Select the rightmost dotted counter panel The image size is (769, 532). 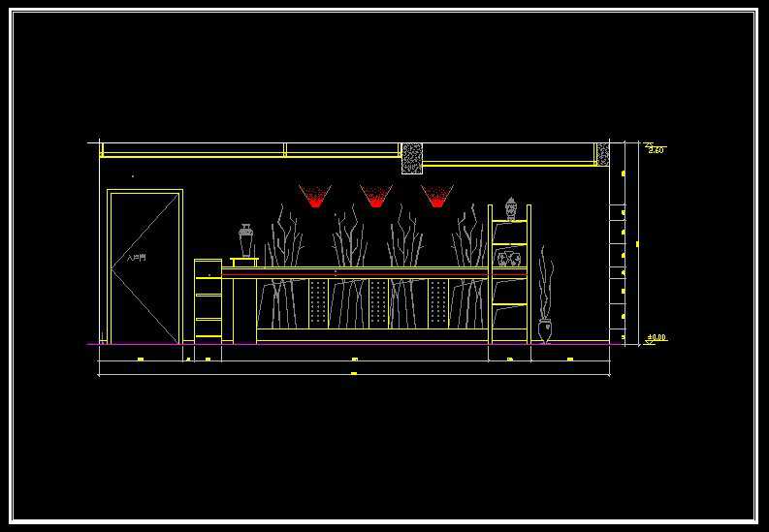coord(437,303)
